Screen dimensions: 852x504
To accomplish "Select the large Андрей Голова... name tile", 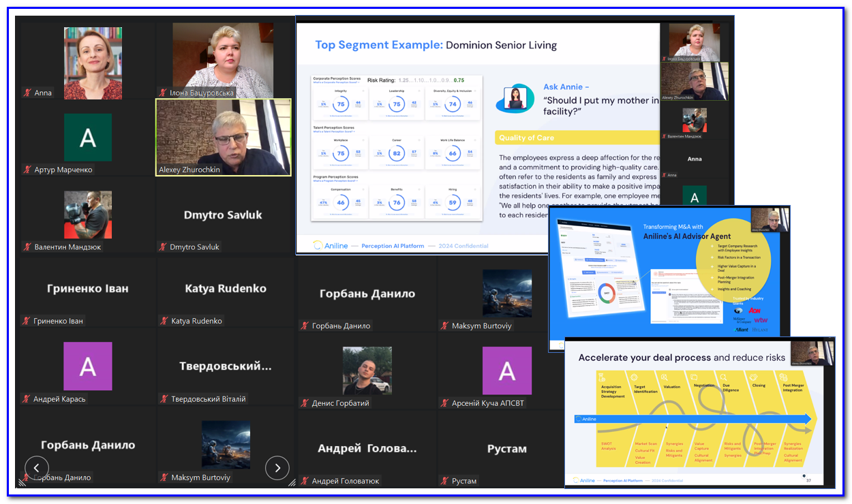I will click(x=367, y=449).
